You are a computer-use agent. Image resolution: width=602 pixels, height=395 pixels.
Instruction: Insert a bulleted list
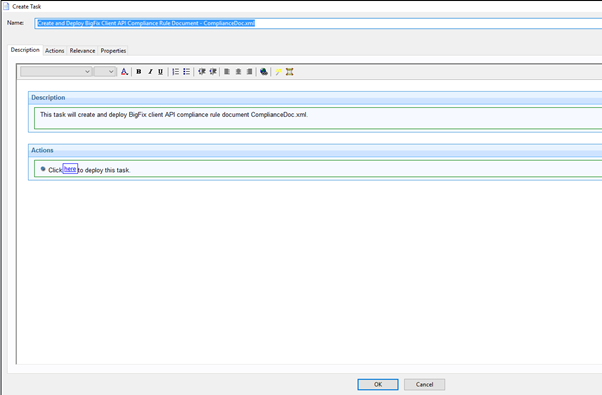[x=187, y=72]
